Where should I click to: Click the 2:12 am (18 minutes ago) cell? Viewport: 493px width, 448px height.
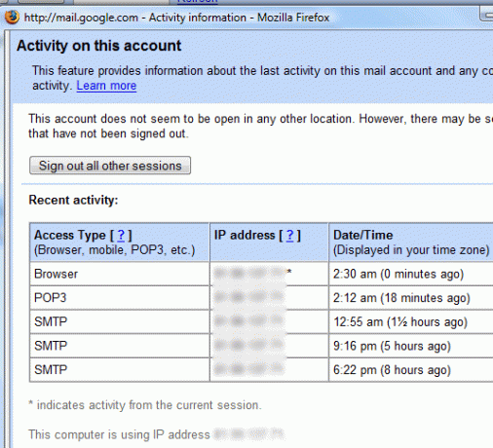coord(411,298)
